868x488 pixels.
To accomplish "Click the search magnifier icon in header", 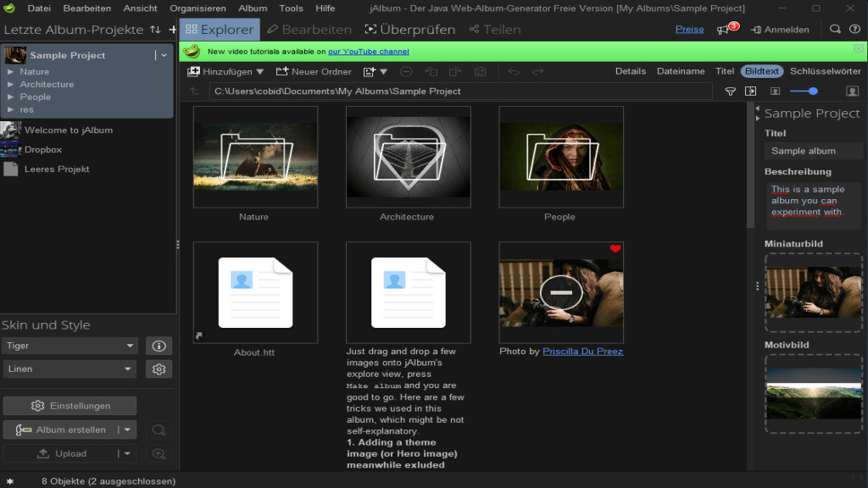I will (x=835, y=29).
